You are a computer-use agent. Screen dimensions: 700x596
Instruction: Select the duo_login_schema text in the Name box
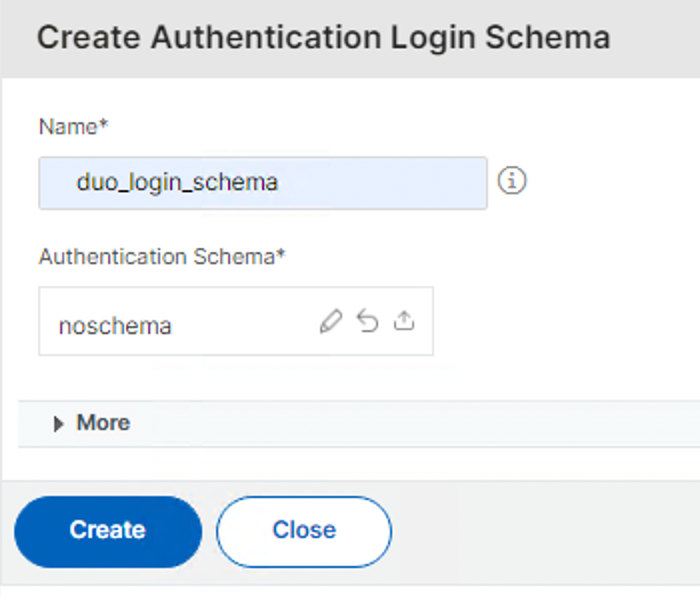click(x=177, y=183)
